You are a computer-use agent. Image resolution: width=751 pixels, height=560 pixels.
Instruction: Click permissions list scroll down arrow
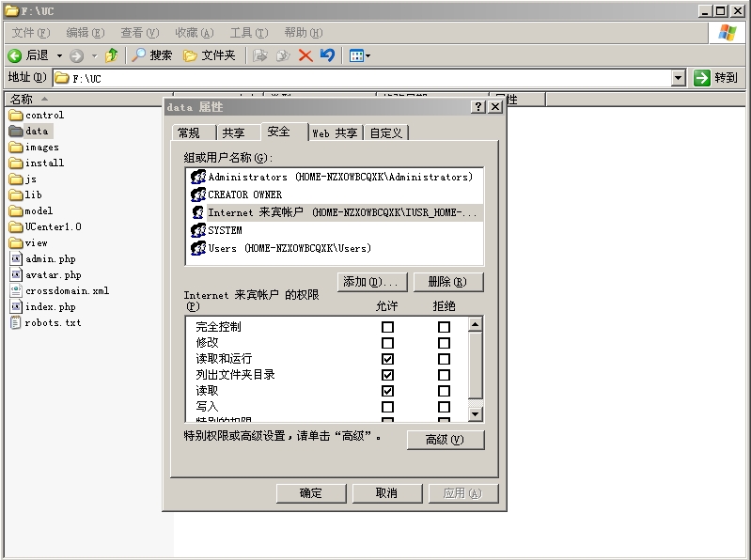coord(475,414)
